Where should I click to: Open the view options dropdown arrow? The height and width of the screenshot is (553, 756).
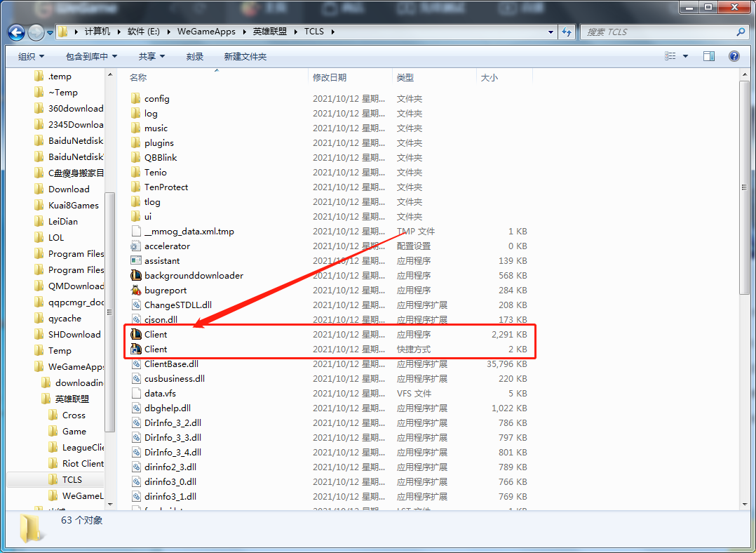click(x=685, y=56)
